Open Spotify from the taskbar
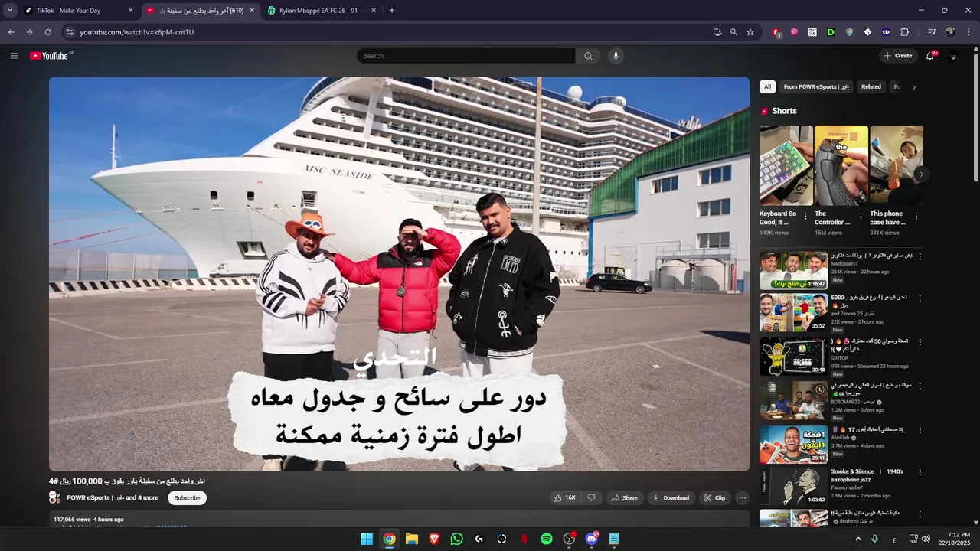980x551 pixels. point(547,539)
